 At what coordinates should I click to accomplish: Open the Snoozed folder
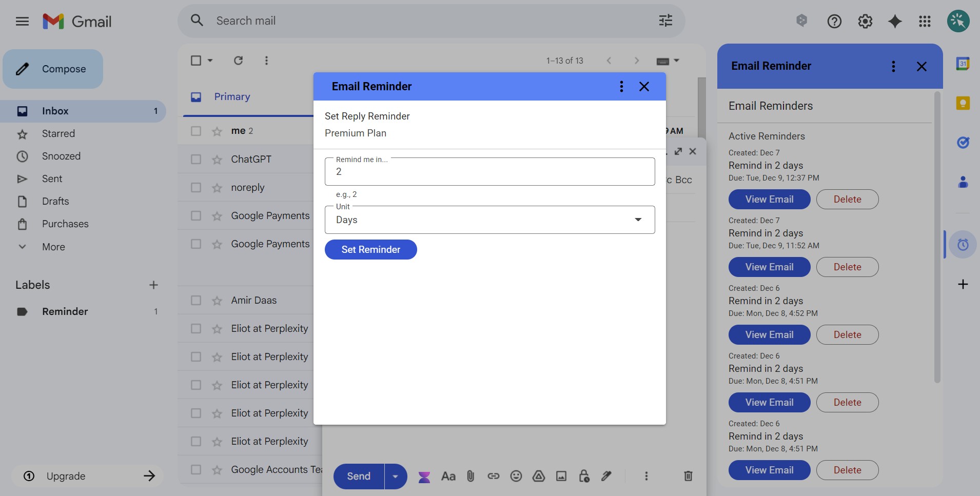point(61,156)
